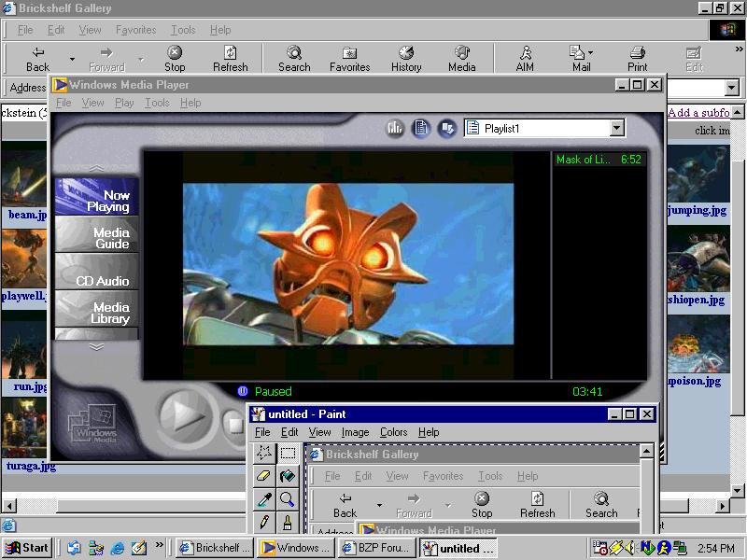Switch to Now Playing tab

coord(97,197)
